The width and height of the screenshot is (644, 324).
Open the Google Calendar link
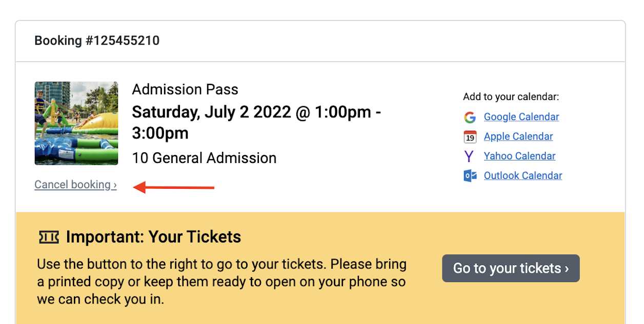pos(521,117)
